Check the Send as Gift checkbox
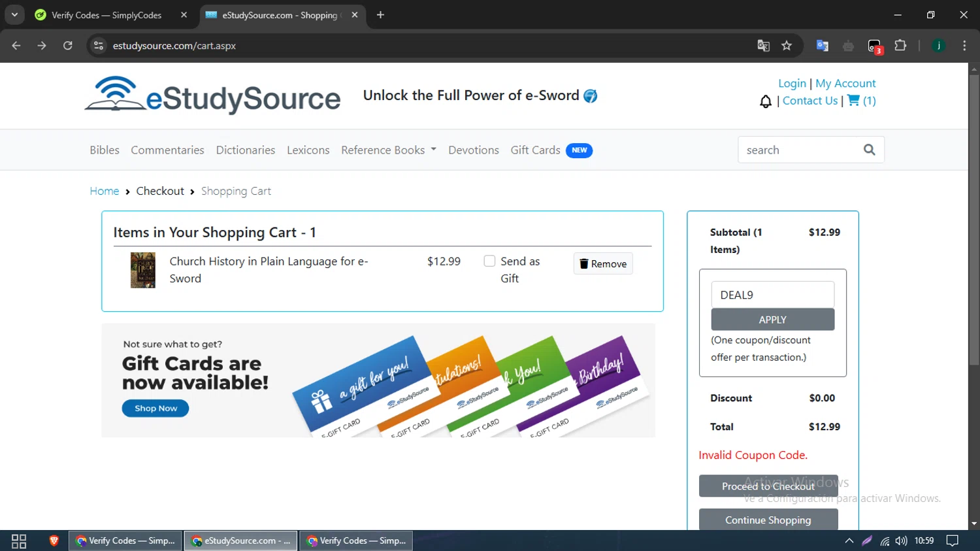Screen dimensions: 980x551 pos(489,261)
